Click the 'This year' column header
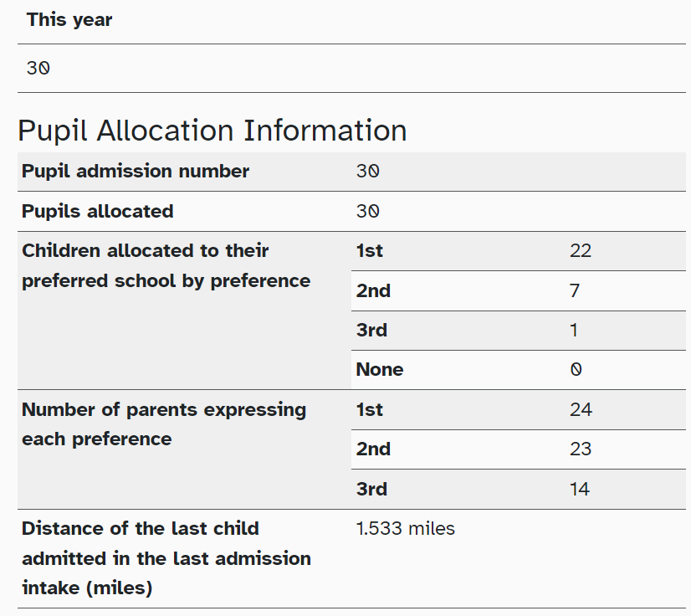Screen dimensions: 691x616 click(x=69, y=20)
